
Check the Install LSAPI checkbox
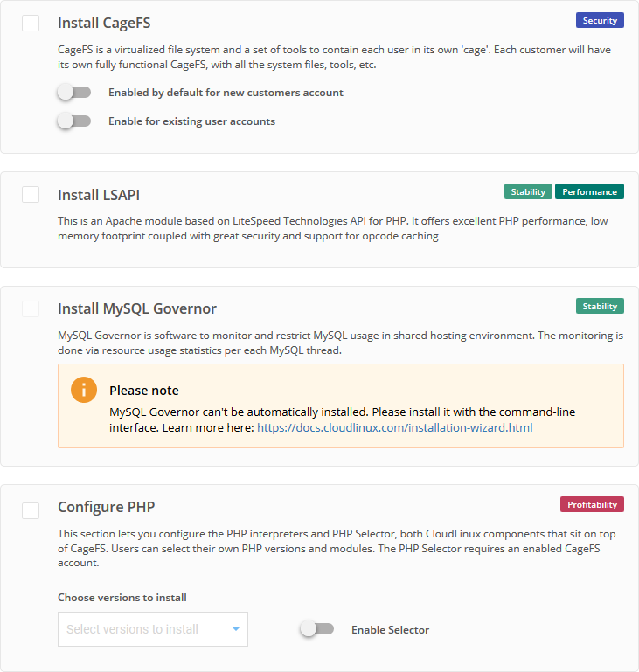(x=31, y=194)
